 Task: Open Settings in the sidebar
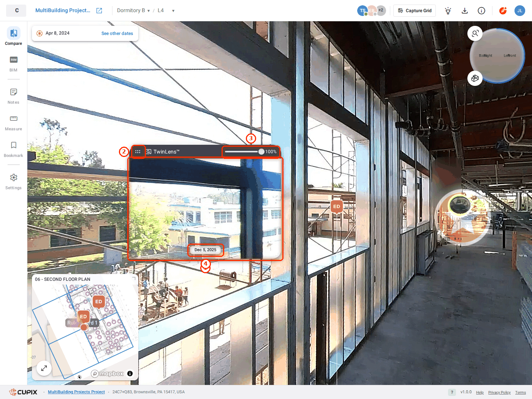pyautogui.click(x=13, y=182)
